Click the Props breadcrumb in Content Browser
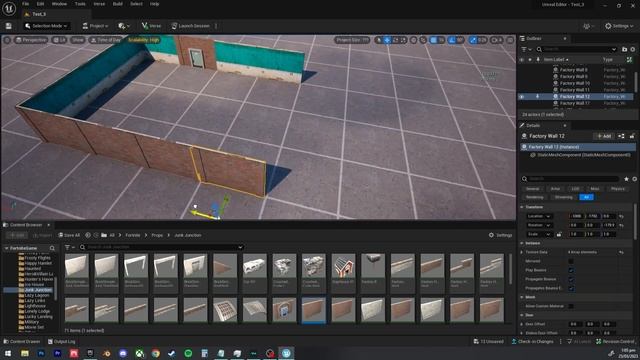 157,235
